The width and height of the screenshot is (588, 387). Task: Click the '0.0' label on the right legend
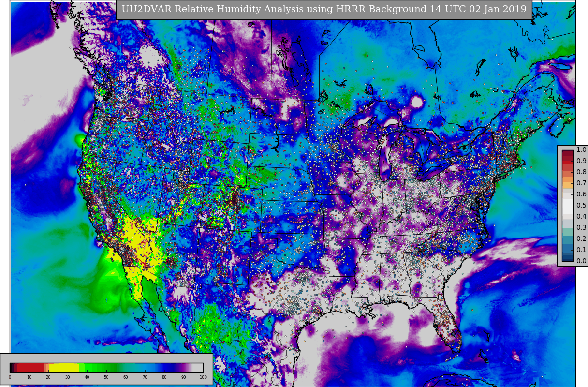point(581,261)
